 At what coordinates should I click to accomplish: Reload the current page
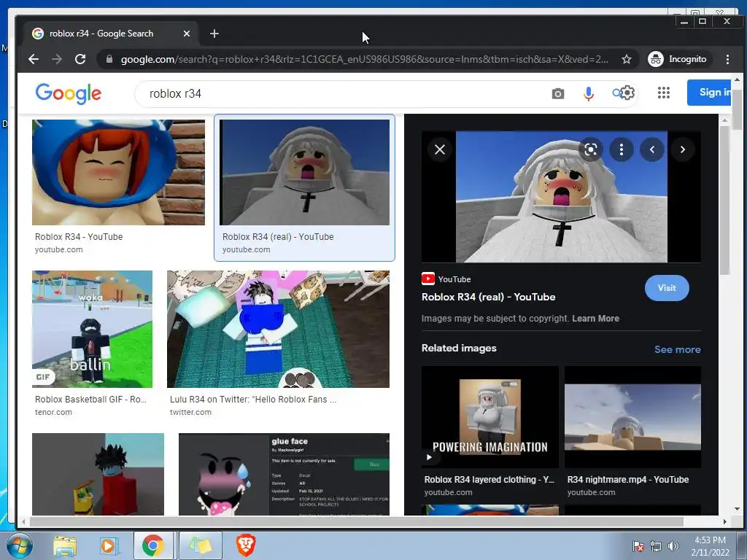[x=80, y=59]
